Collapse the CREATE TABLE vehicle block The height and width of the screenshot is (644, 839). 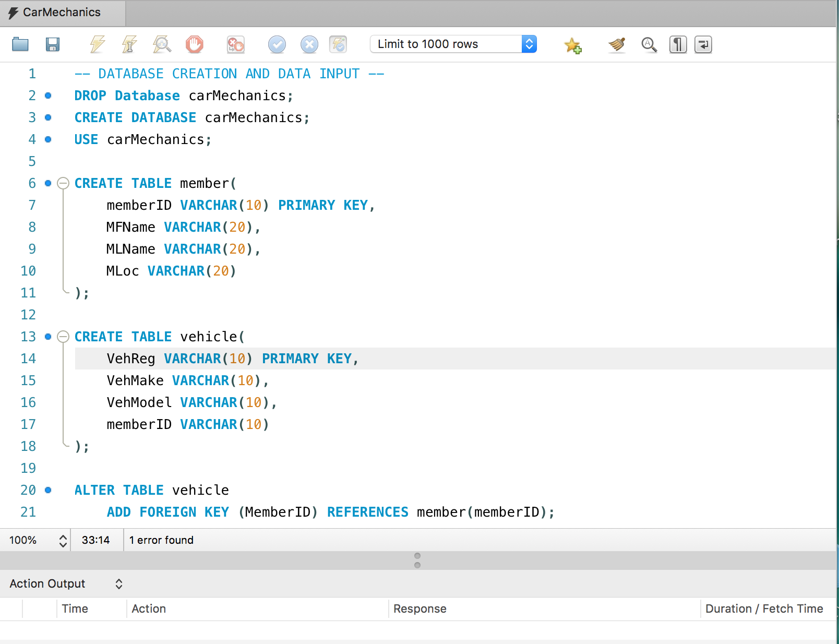point(63,337)
